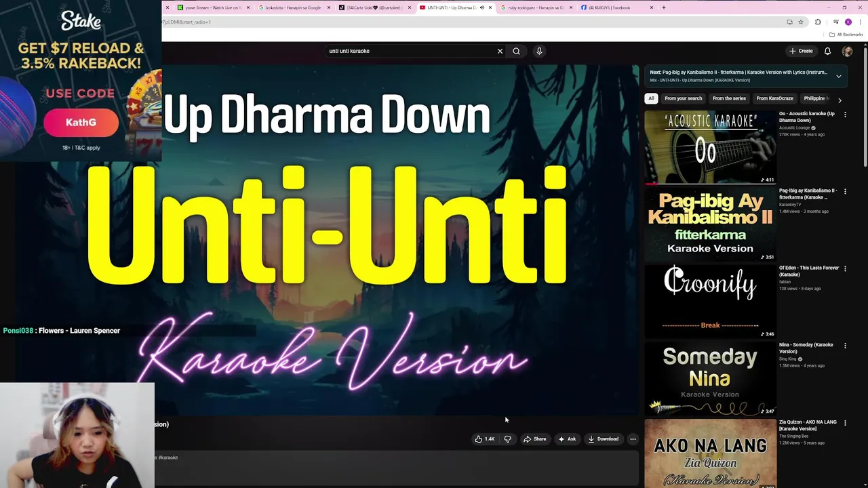The height and width of the screenshot is (488, 868).
Task: Show more filter chips with the right arrow
Action: coord(840,100)
